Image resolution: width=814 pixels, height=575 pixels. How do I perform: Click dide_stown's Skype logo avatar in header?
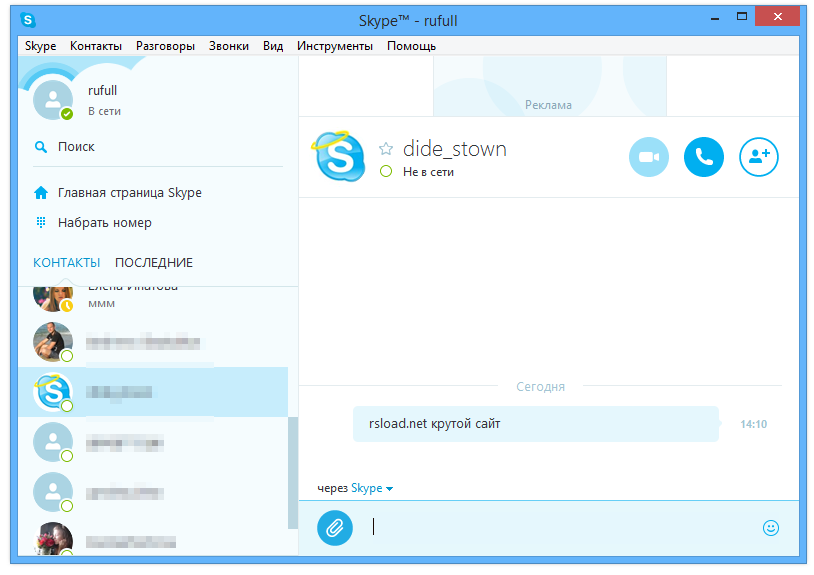tap(338, 156)
